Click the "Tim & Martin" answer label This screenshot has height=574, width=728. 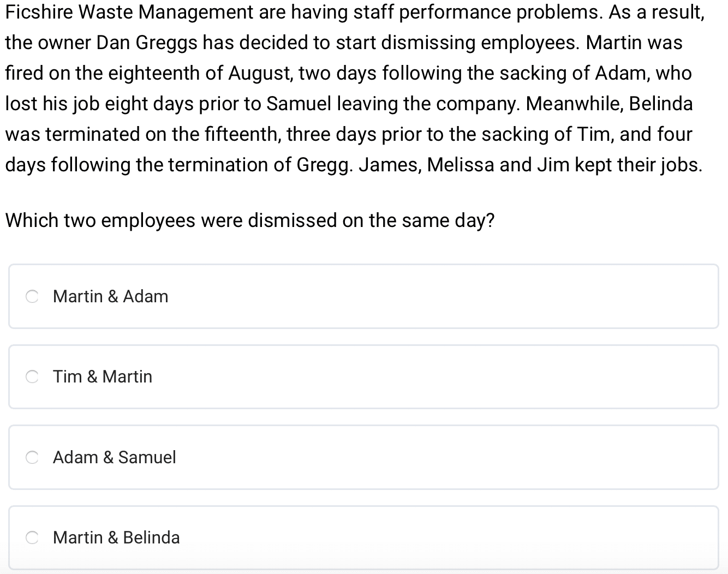click(103, 376)
